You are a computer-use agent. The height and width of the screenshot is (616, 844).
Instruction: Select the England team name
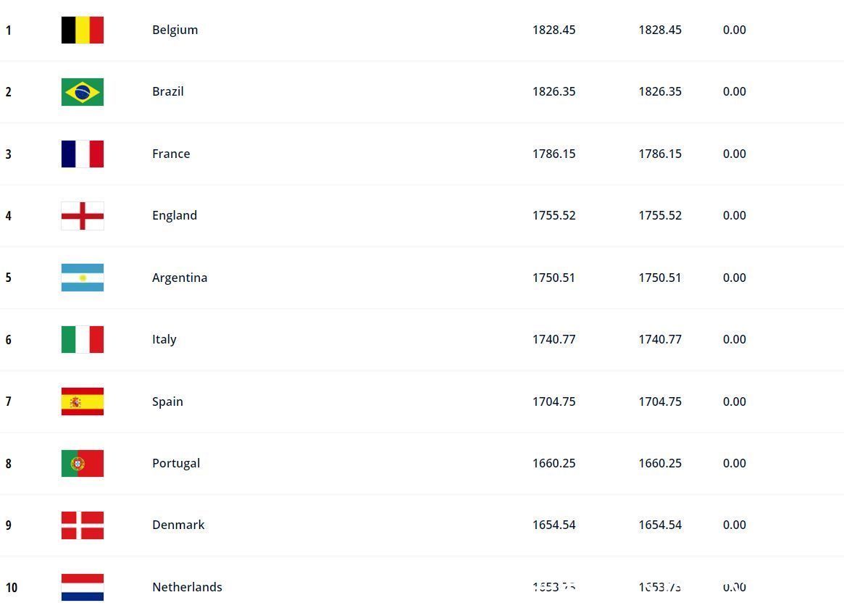click(x=175, y=215)
